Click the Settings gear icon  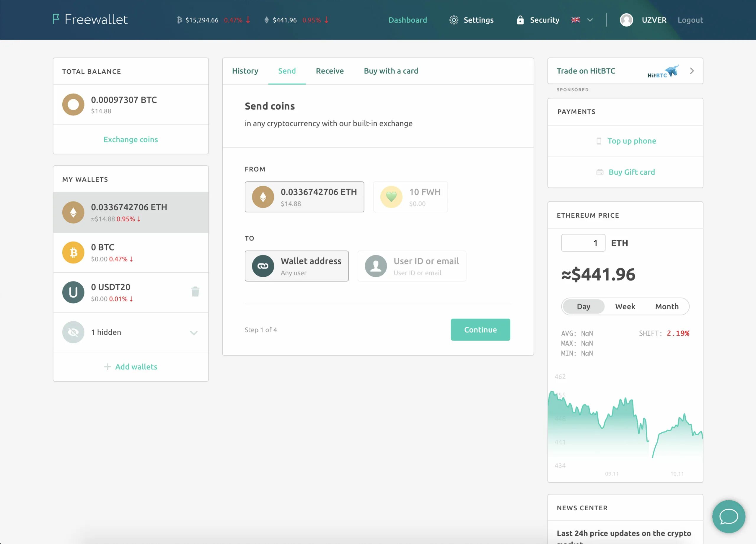[x=454, y=20]
